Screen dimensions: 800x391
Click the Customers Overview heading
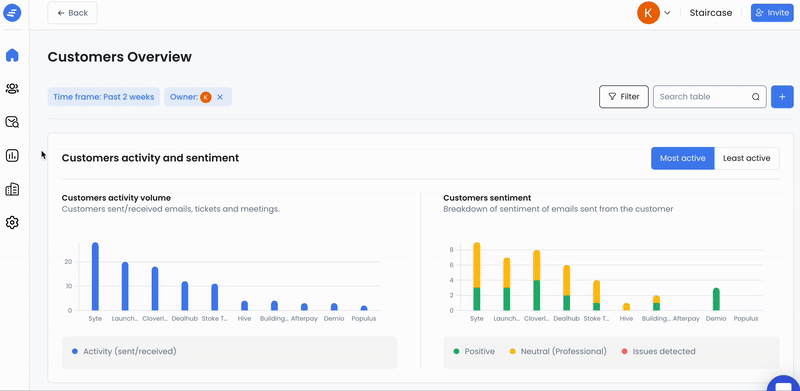(119, 57)
